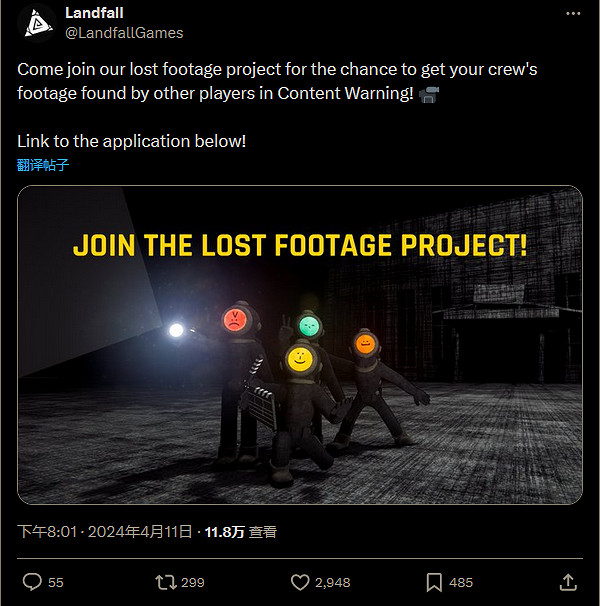Click the 2,948 likes count
This screenshot has width=600, height=606.
click(x=333, y=582)
